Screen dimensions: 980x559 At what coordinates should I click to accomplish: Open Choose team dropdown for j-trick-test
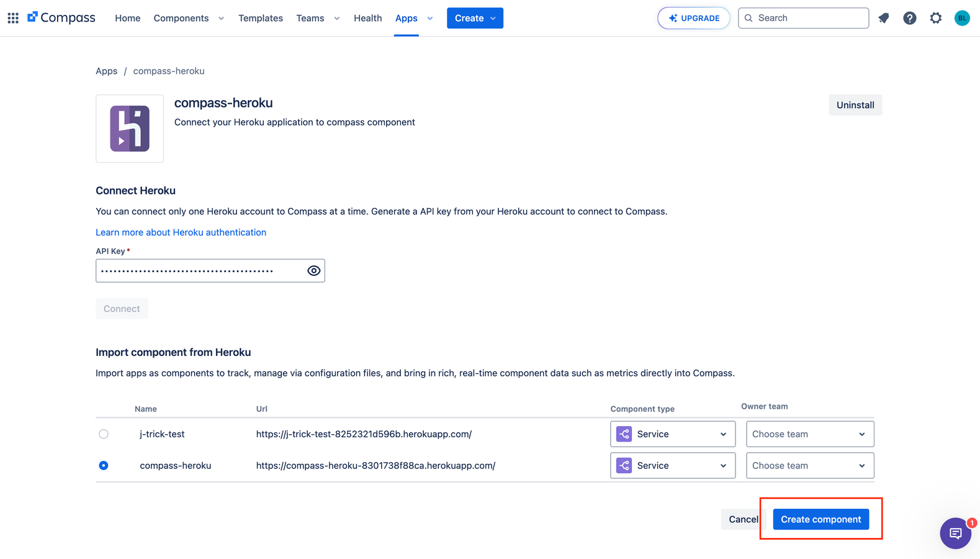[810, 434]
